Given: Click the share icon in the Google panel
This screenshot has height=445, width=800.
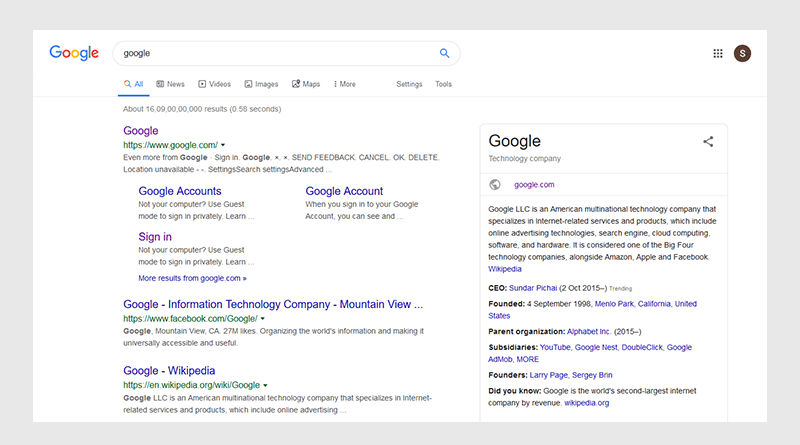Looking at the screenshot, I should 708,141.
